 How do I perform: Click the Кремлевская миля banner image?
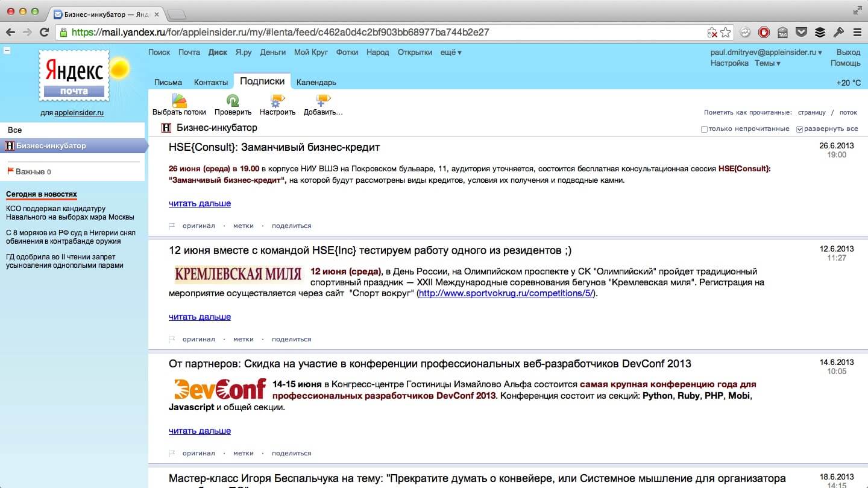238,274
